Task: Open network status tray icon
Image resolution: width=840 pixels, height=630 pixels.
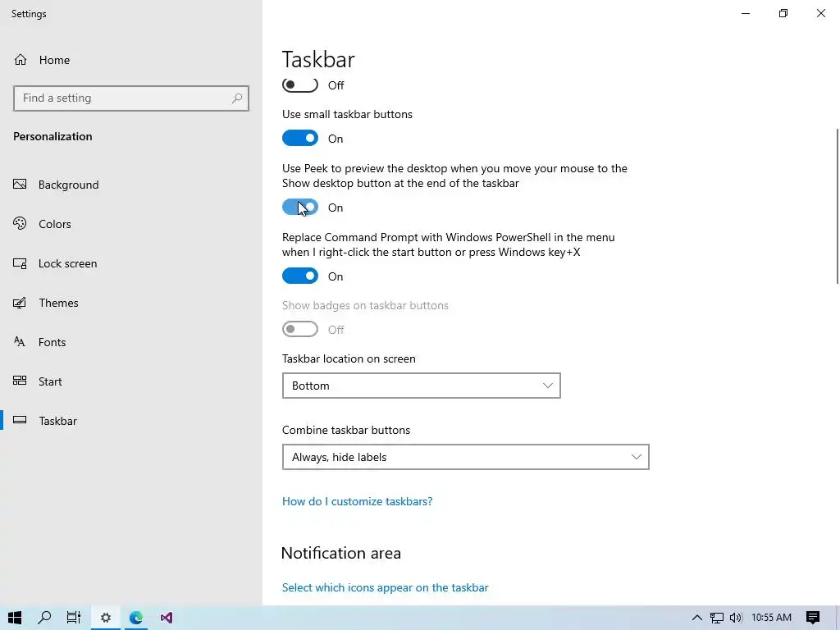Action: (717, 618)
